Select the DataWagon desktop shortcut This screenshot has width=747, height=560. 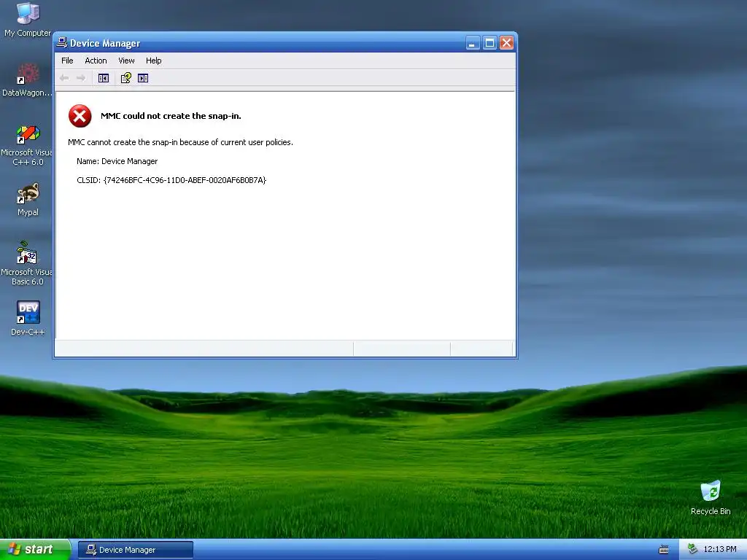pyautogui.click(x=28, y=79)
